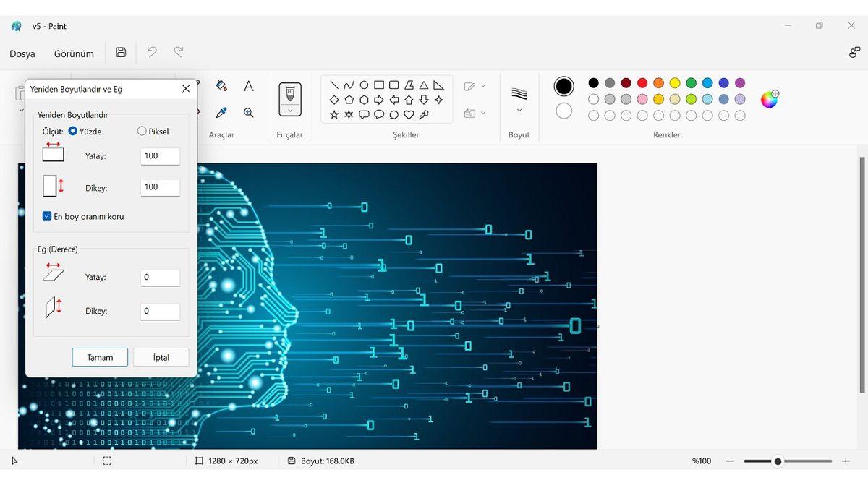Select the Text tool
Screen dimensions: 868x488
pyautogui.click(x=248, y=86)
